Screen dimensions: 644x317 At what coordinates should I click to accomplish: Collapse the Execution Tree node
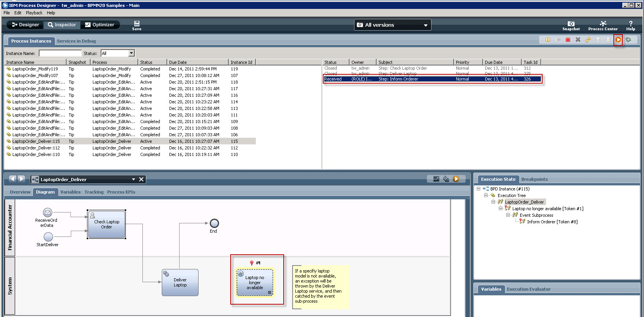click(x=486, y=195)
